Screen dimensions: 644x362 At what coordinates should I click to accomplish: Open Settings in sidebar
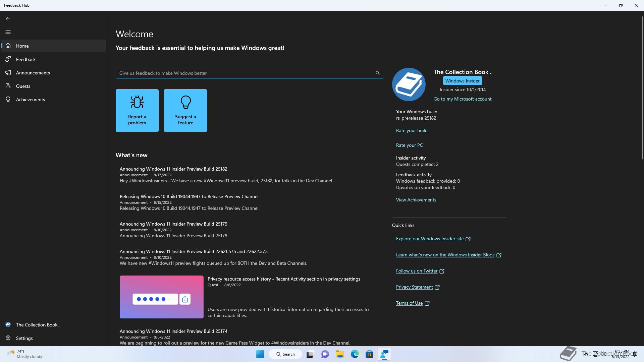(x=54, y=338)
